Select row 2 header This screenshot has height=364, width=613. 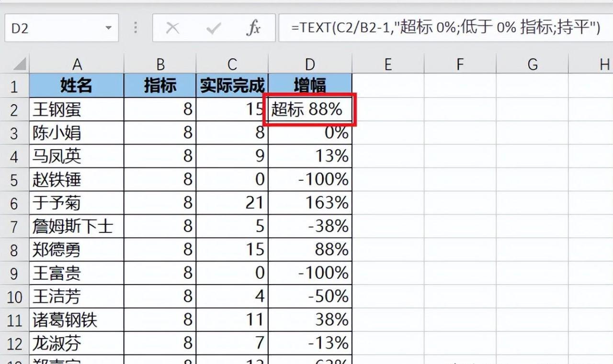[x=14, y=110]
